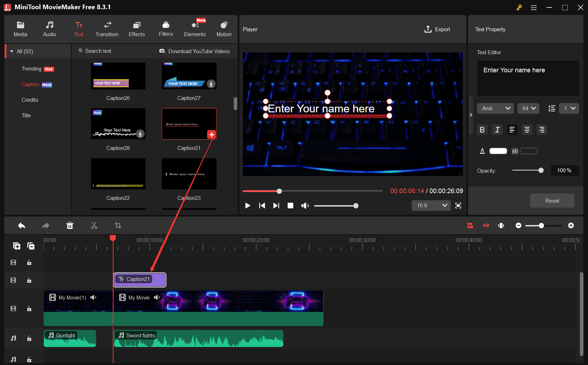588x365 pixels.
Task: Open the 16:9 aspect ratio dropdown
Action: coord(431,205)
